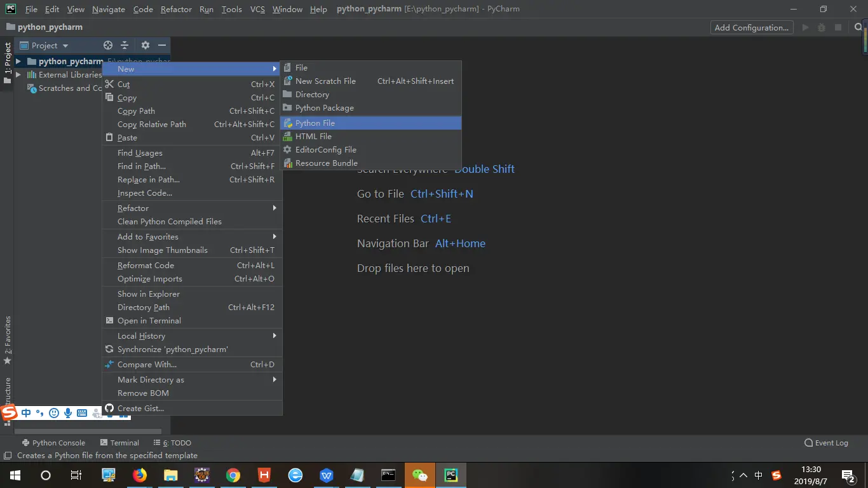Viewport: 868px width, 488px height.
Task: Click the Collapse All icon in Project panel
Action: (x=125, y=45)
